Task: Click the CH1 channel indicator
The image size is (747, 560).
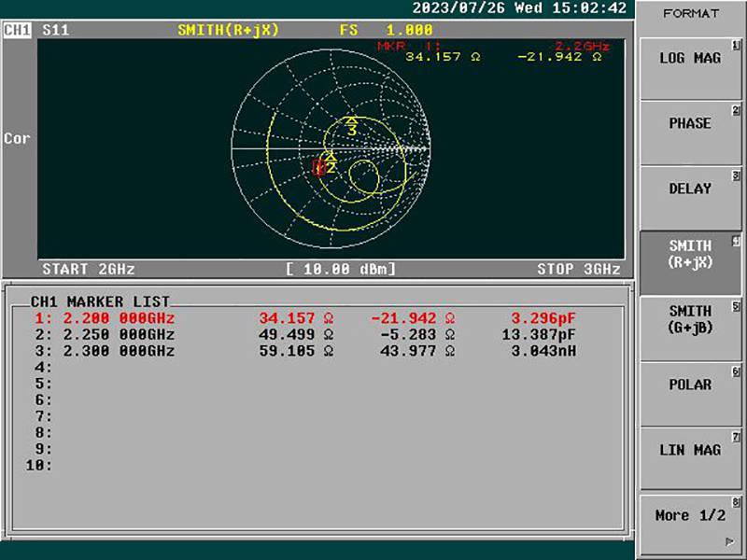Action: point(17,30)
